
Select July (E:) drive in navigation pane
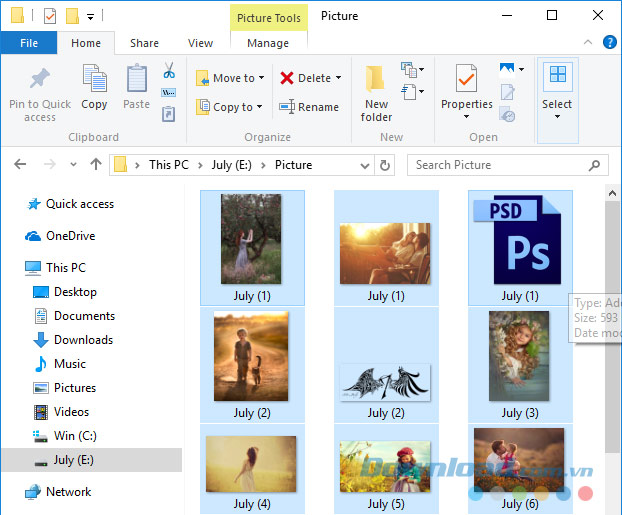[92, 460]
